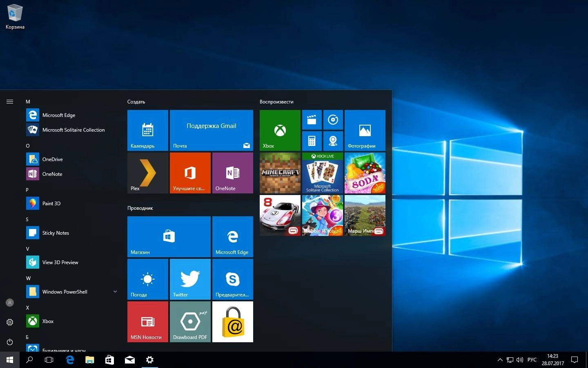The height and width of the screenshot is (368, 588).
Task: Open OneDrive from app list
Action: (73, 159)
